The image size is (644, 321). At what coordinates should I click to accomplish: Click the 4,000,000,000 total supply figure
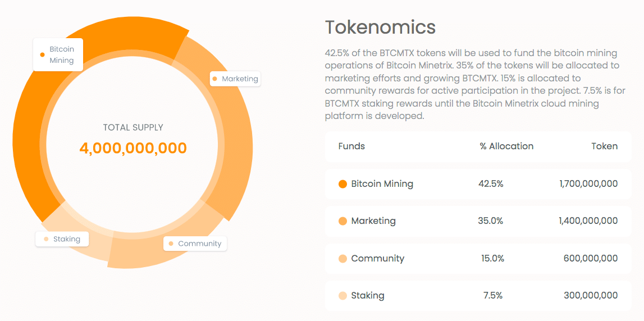tap(133, 148)
